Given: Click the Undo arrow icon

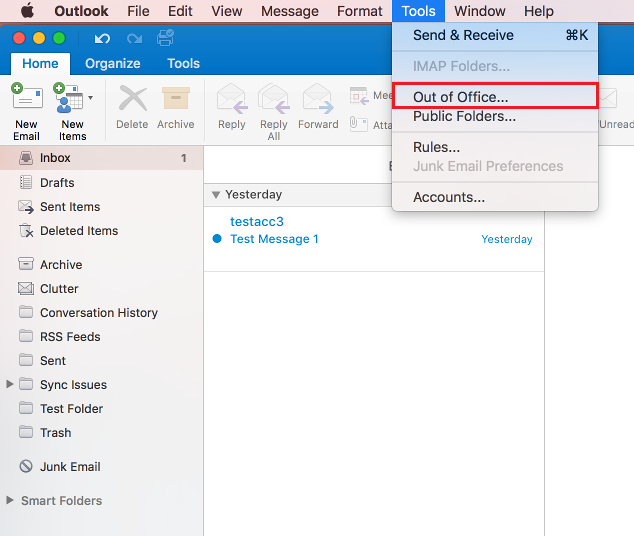Looking at the screenshot, I should pos(102,39).
